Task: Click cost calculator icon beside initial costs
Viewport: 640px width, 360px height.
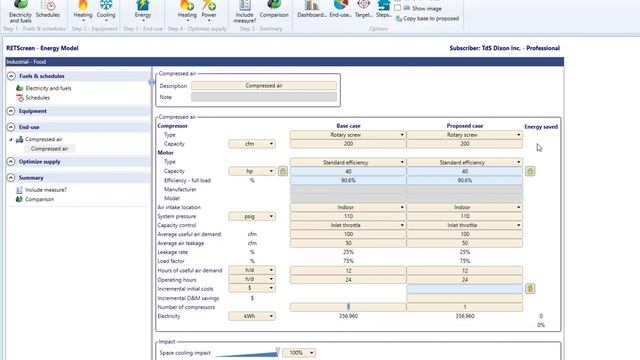Action: click(x=530, y=289)
